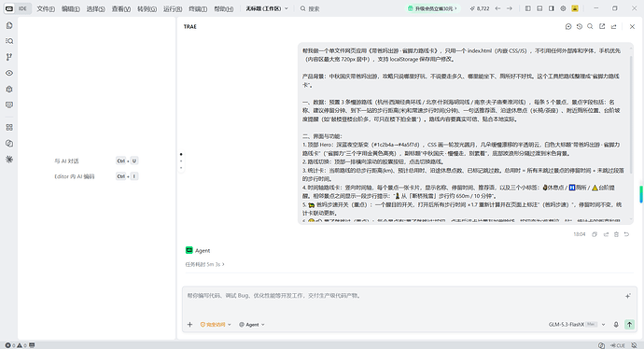Share the conversation from the TRAE panel header
Image resolution: width=644 pixels, height=349 pixels.
click(x=613, y=26)
